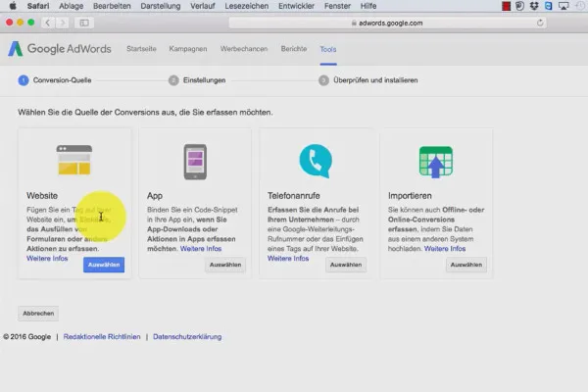Click the Einstellungen step label

(x=205, y=80)
